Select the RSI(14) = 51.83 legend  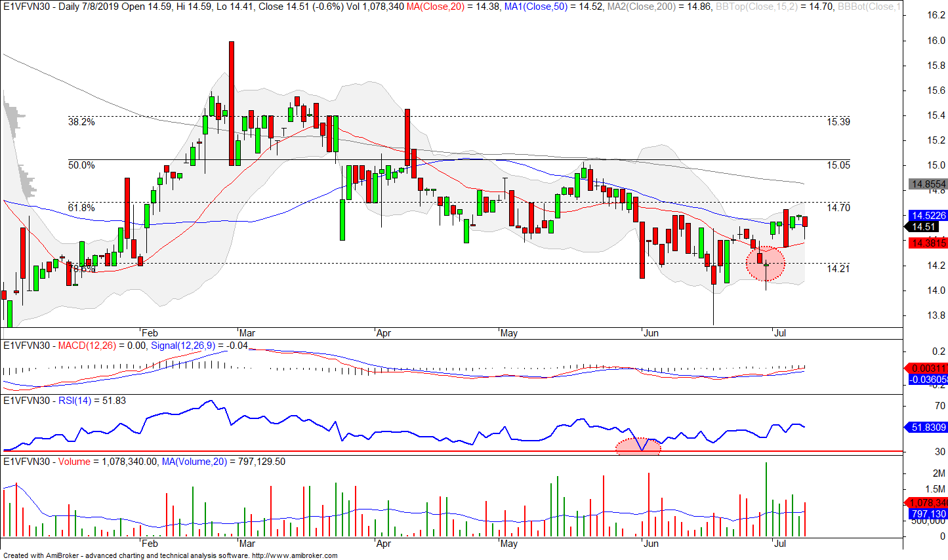92,401
